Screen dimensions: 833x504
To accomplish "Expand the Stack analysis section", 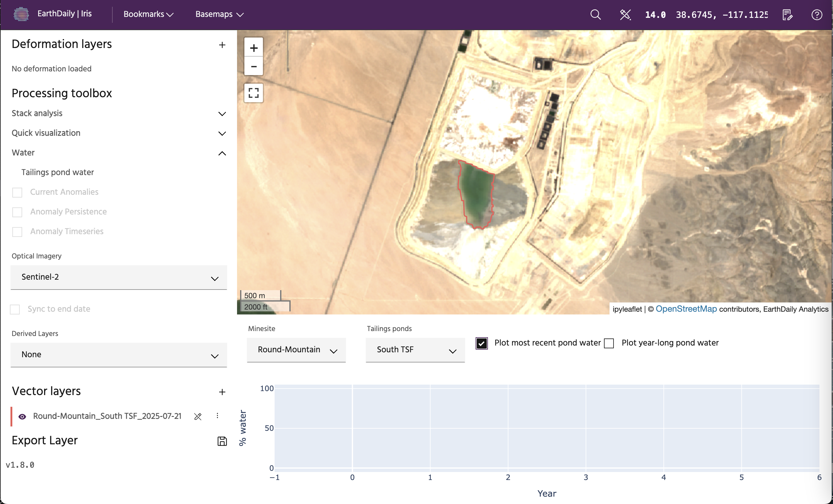I will coord(222,114).
